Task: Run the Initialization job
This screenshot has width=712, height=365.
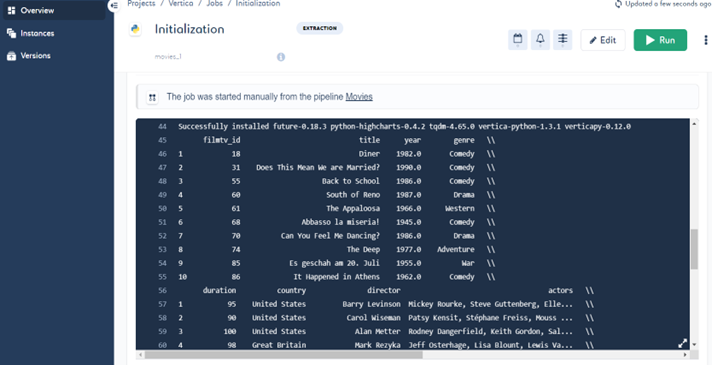Action: [660, 40]
